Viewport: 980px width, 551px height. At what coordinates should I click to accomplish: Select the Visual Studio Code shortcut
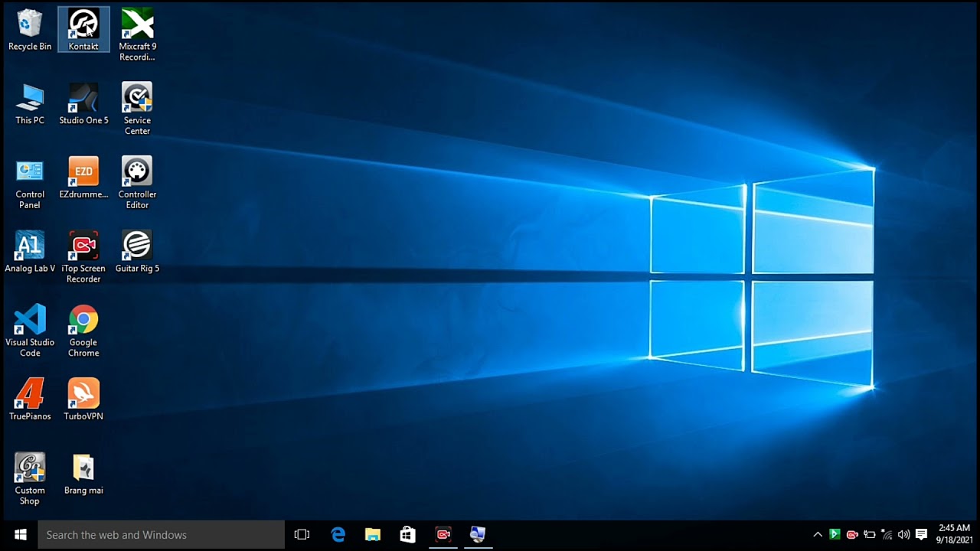coord(30,331)
